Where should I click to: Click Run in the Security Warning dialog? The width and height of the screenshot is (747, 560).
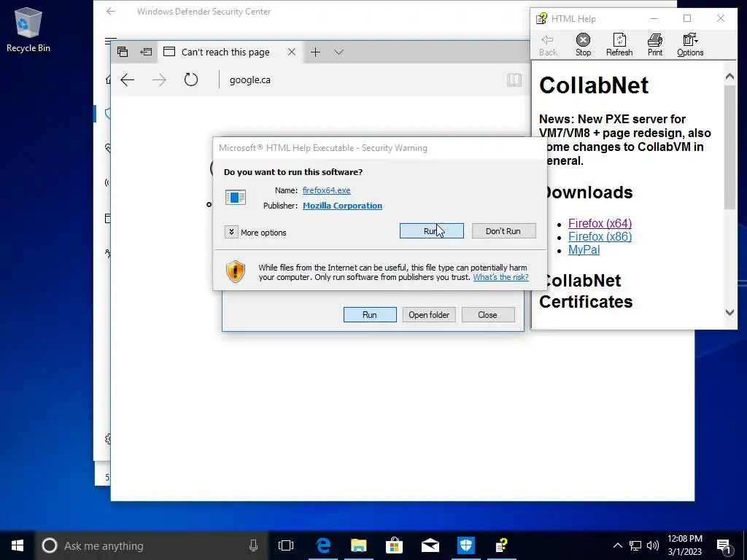click(431, 231)
